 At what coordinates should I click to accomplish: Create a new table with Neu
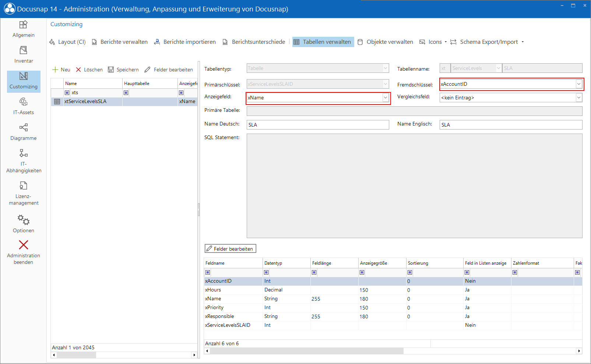pos(61,70)
